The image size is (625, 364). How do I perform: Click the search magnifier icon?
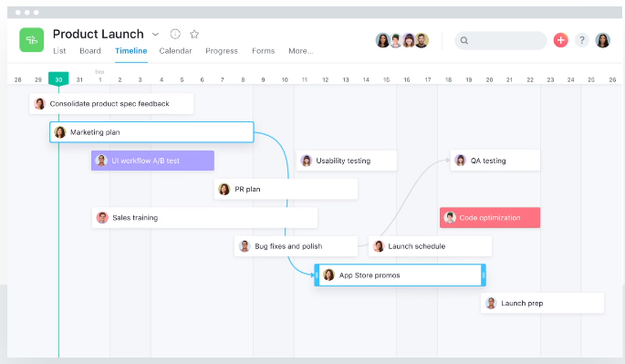pos(464,40)
